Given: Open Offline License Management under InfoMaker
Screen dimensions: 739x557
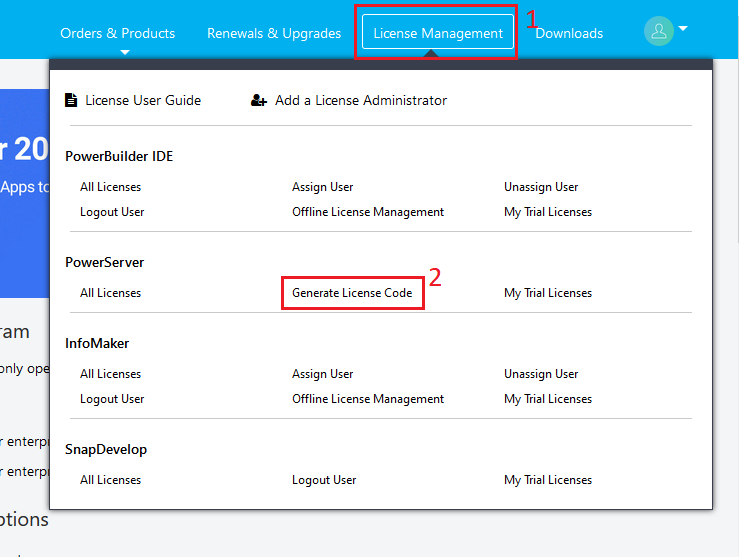Looking at the screenshot, I should [368, 399].
